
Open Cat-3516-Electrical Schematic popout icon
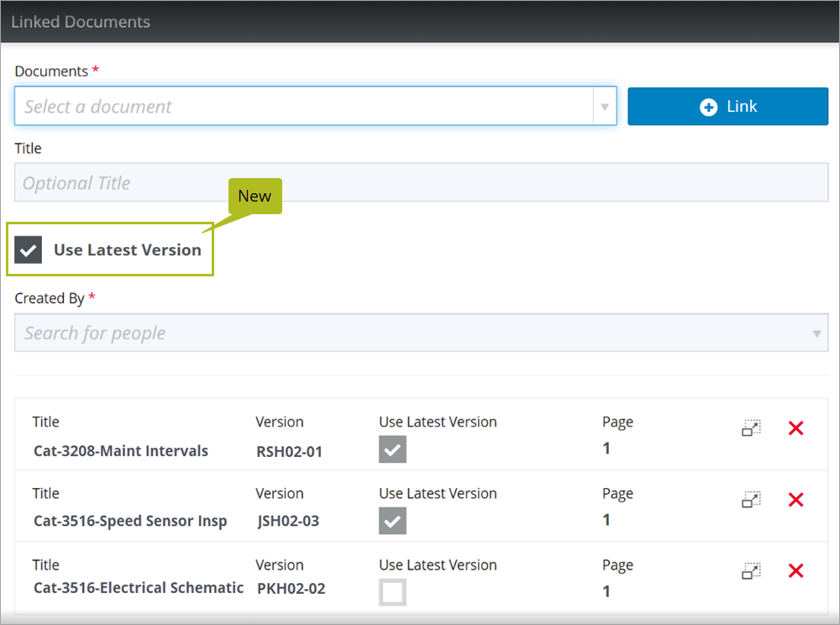tap(751, 571)
